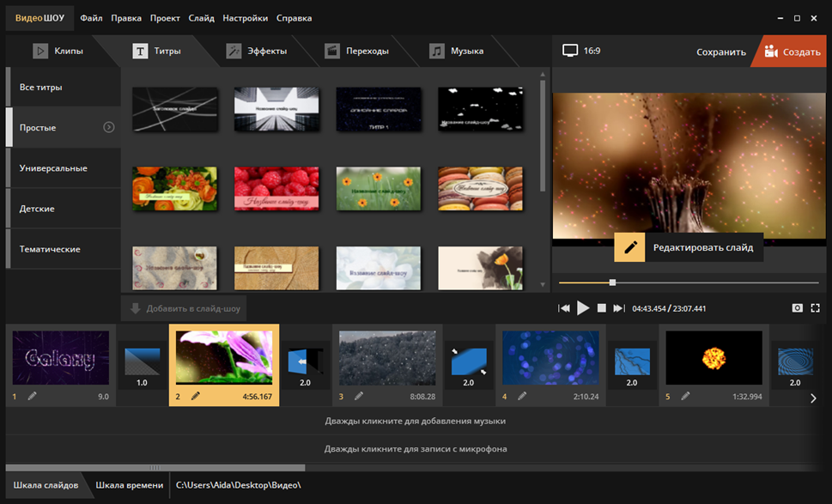Switch to Шкала времени view

pos(130,485)
